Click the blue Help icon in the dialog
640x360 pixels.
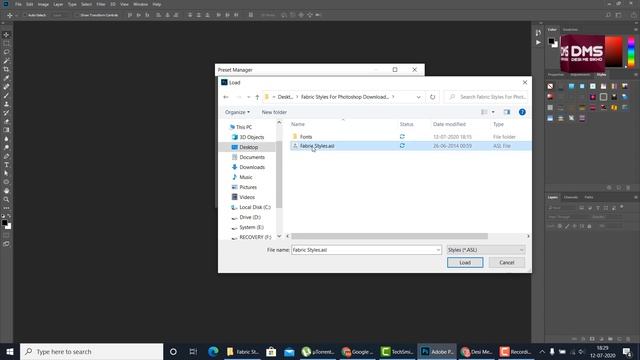(522, 112)
